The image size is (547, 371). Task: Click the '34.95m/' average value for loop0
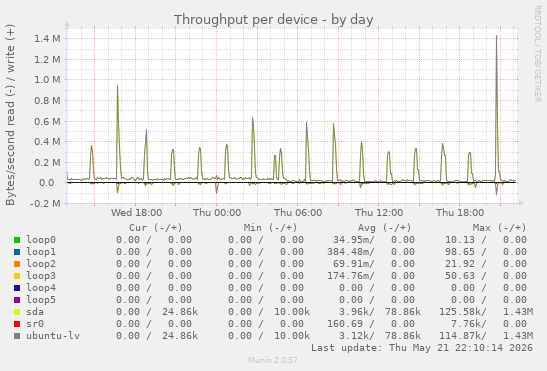click(x=354, y=240)
